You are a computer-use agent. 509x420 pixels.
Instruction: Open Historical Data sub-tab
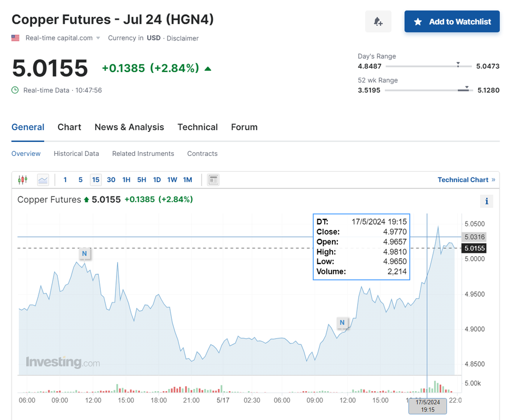[x=76, y=153]
